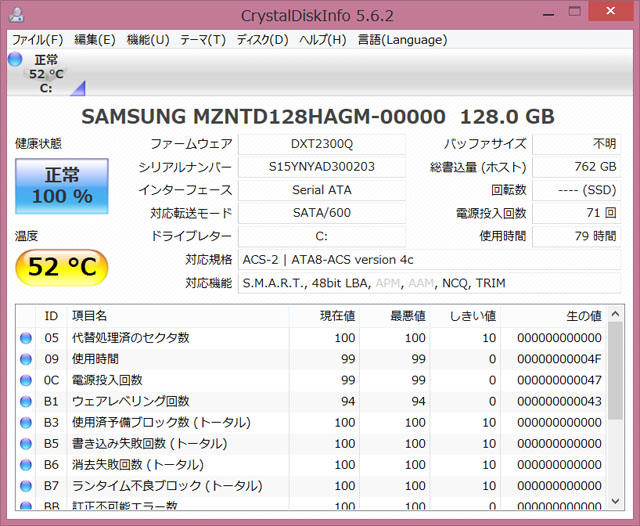Click the SMART list scrollbar thumb

(615, 370)
